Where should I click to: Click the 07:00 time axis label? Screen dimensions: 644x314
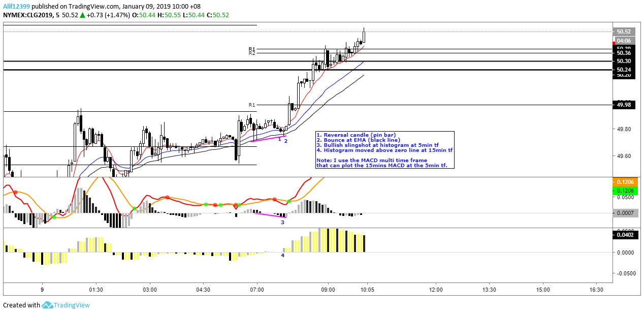coord(257,290)
